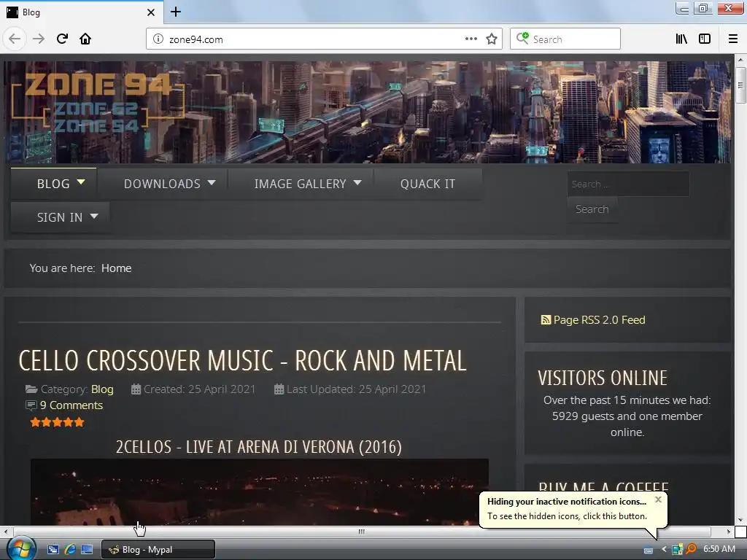747x560 pixels.
Task: Open Internet Explorer from quick launch
Action: pyautogui.click(x=70, y=550)
